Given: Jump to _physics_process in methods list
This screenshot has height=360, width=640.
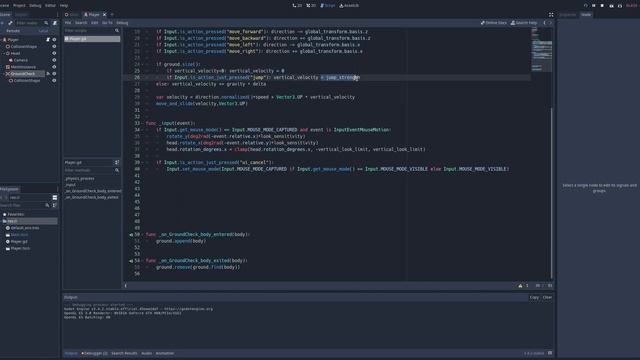Looking at the screenshot, I should click(80, 179).
